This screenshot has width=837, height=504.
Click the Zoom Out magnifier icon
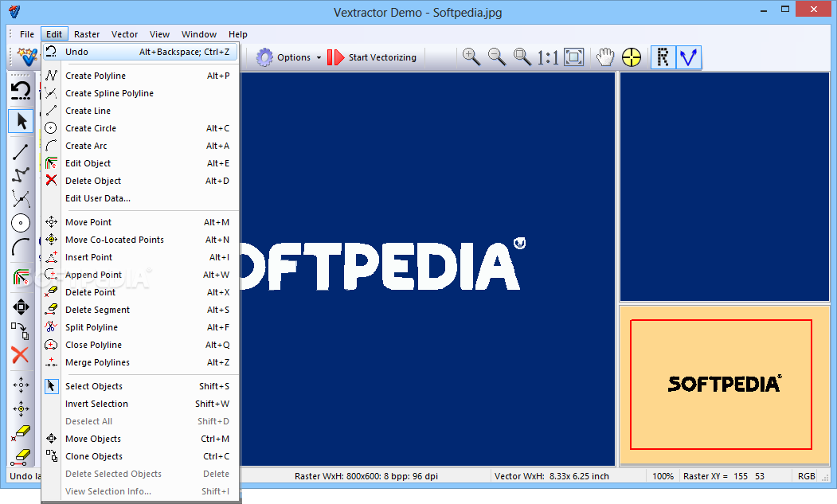point(496,57)
